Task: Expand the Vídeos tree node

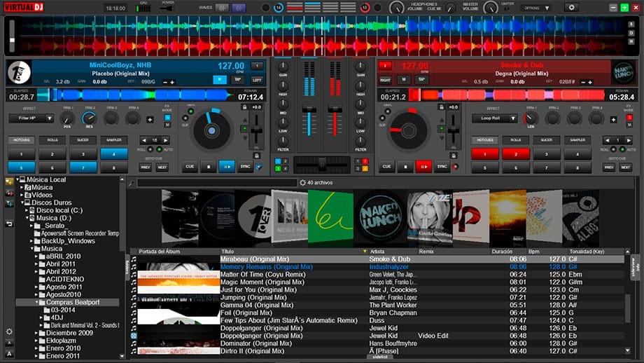Action: tap(22, 195)
